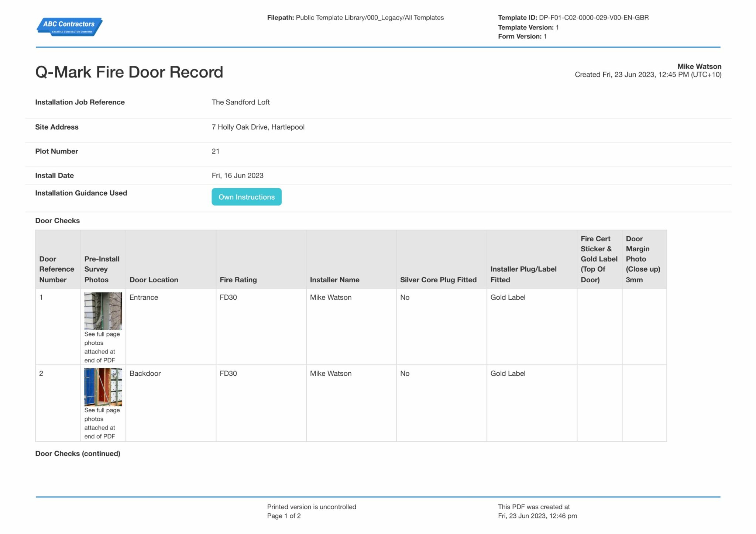Click the ABC Contractors logo
This screenshot has height=534, width=756.
69,27
